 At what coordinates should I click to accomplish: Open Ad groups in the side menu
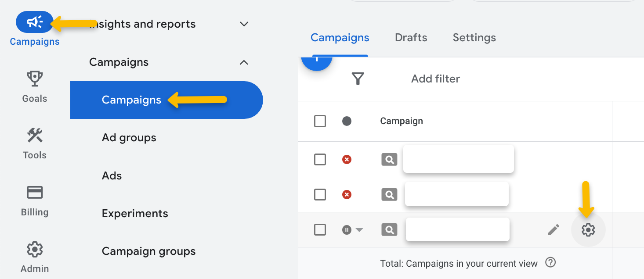coord(129,138)
